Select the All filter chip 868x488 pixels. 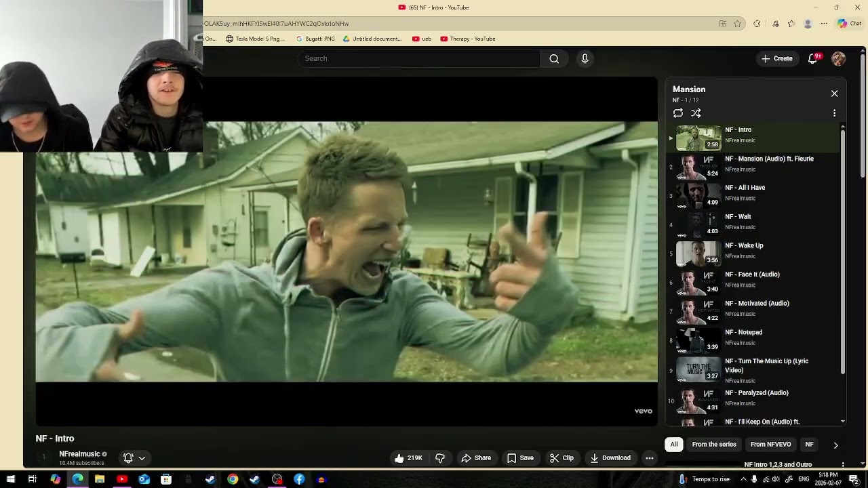click(x=674, y=445)
